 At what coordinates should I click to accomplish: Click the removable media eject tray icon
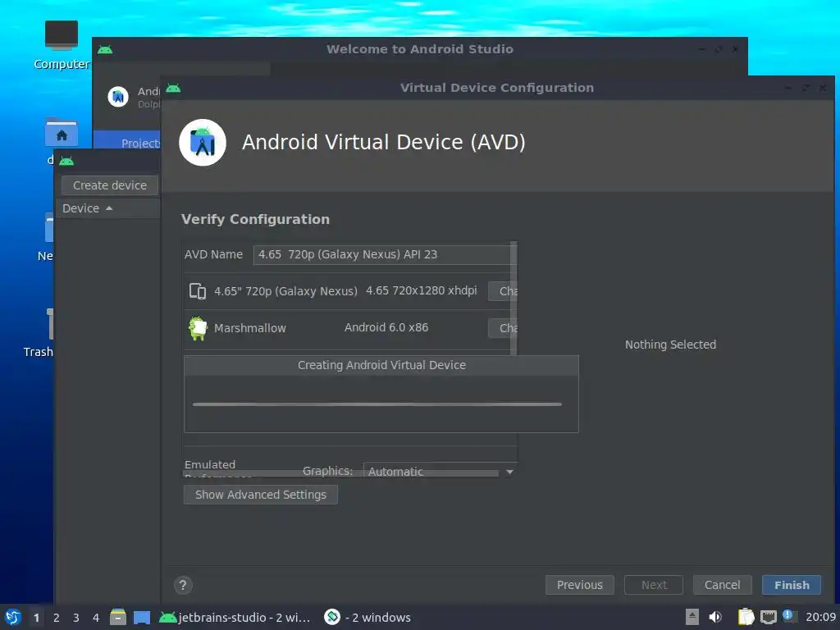pos(692,617)
